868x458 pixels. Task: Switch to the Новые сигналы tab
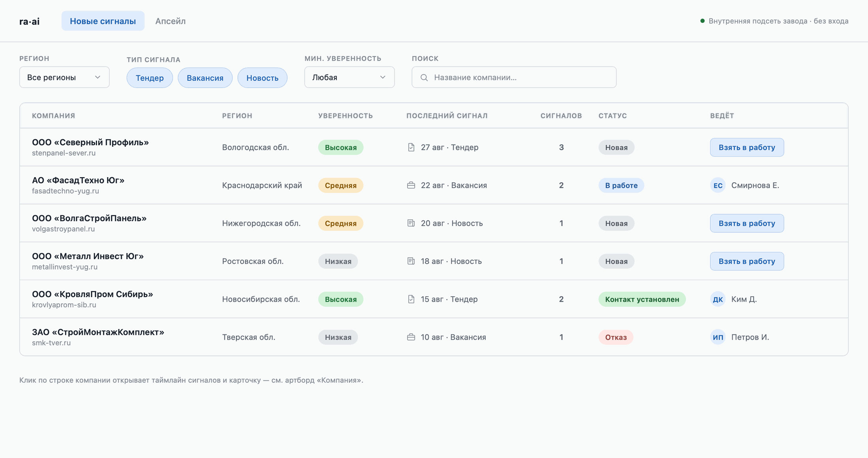click(x=103, y=21)
